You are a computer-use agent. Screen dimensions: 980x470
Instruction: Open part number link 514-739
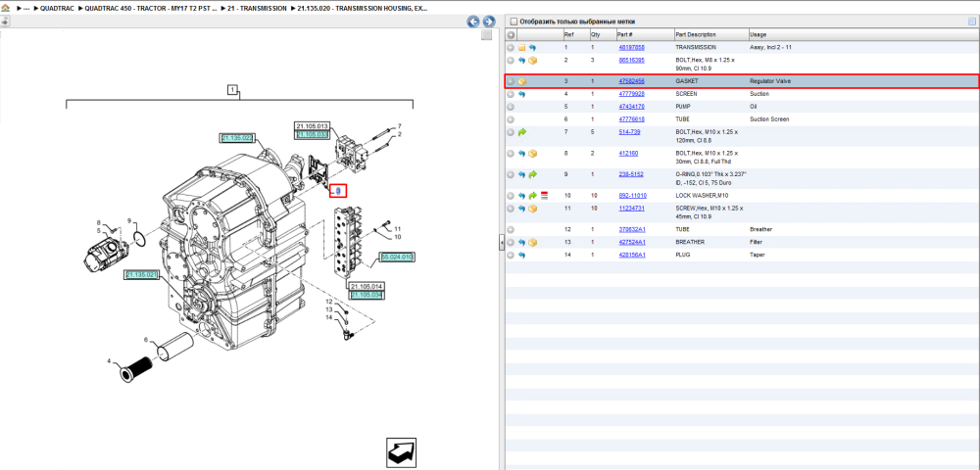tap(629, 132)
